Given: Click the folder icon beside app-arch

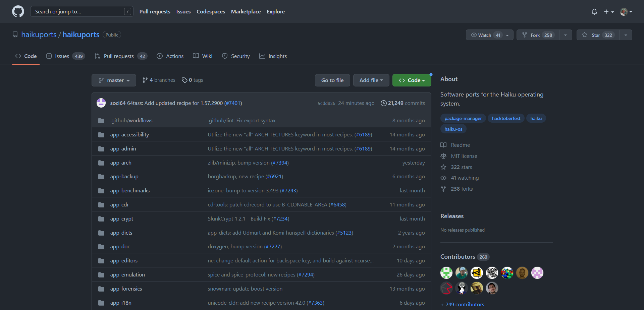Looking at the screenshot, I should (101, 163).
